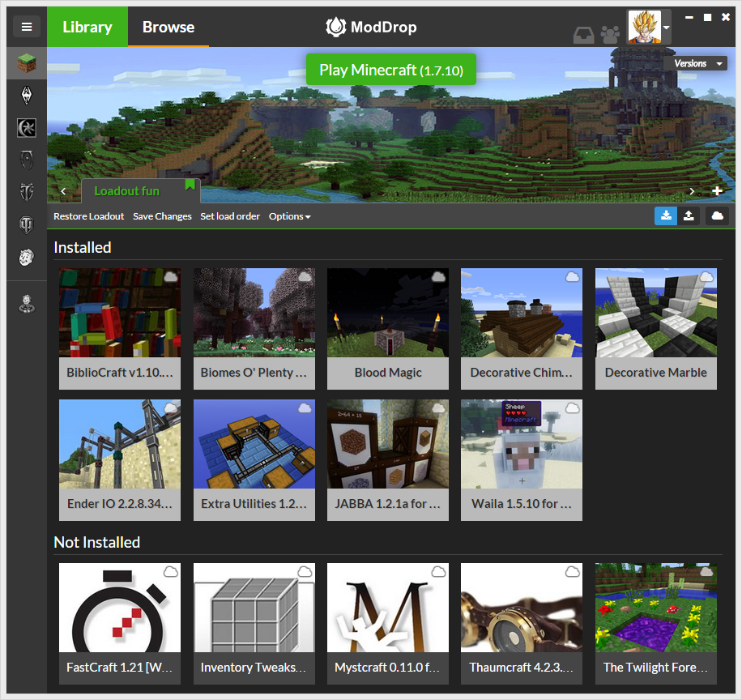Viewport: 742px width, 700px height.
Task: Click the green bookmark on Loadout fun
Action: pyautogui.click(x=190, y=184)
